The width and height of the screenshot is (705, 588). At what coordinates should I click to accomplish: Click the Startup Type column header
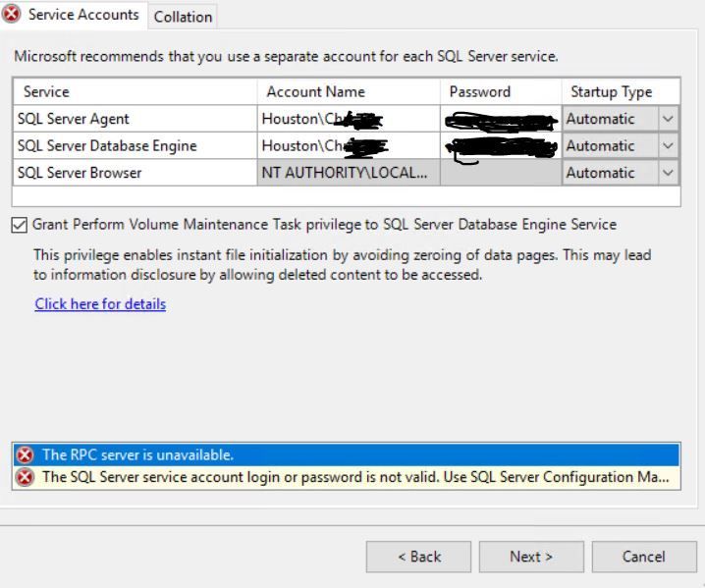coord(621,91)
